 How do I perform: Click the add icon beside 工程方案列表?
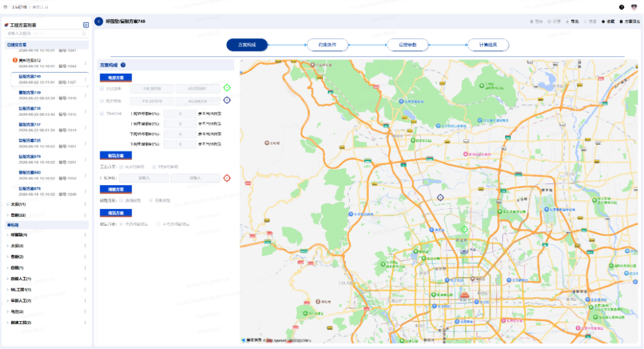click(86, 25)
